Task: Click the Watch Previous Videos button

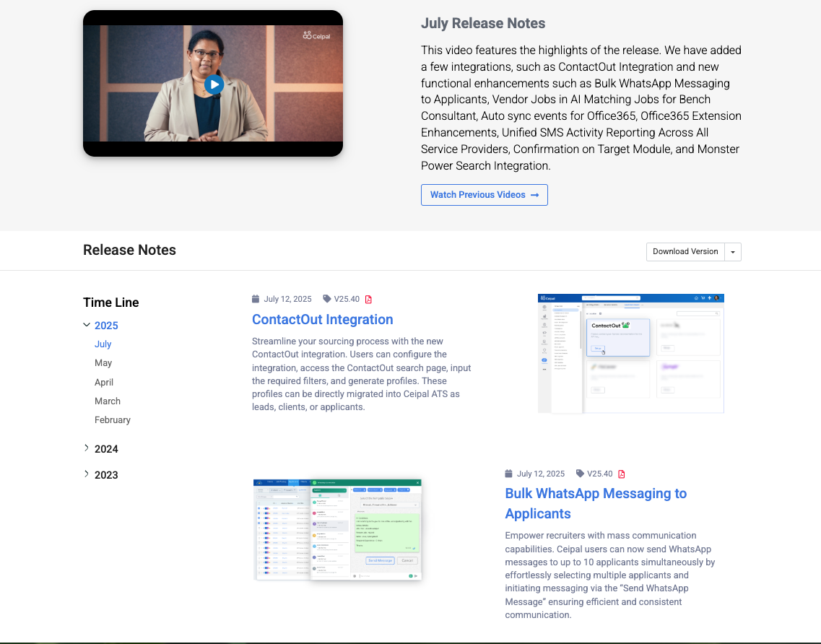Action: (x=485, y=195)
